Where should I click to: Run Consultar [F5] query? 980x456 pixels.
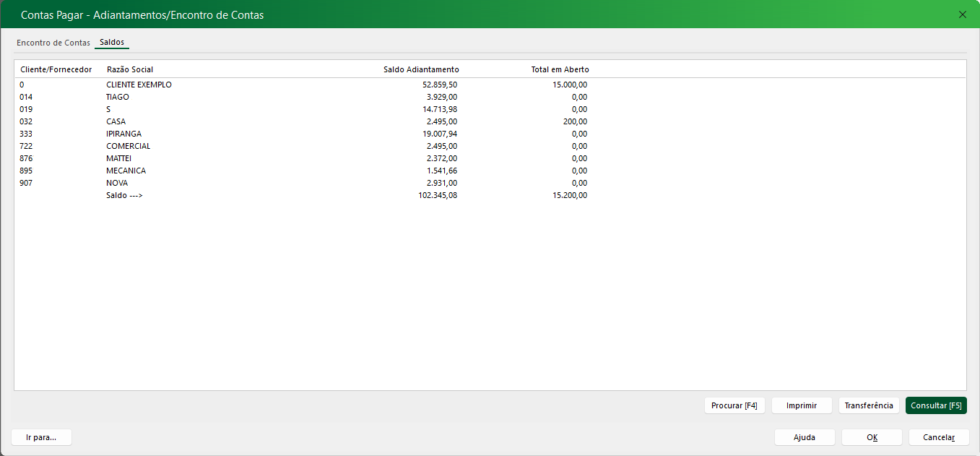935,405
